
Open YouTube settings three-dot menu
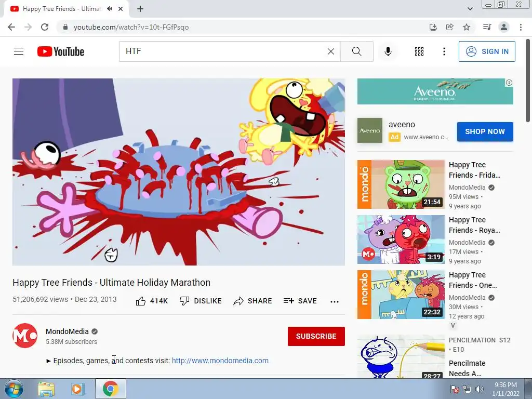(x=444, y=51)
